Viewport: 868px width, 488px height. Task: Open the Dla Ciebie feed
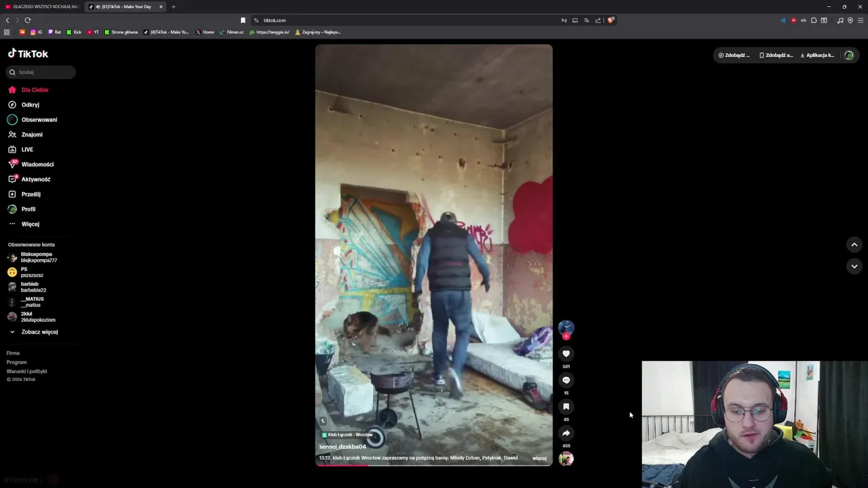tap(28, 89)
